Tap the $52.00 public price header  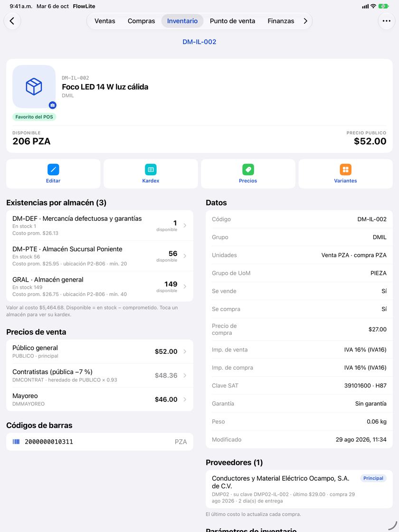(370, 141)
